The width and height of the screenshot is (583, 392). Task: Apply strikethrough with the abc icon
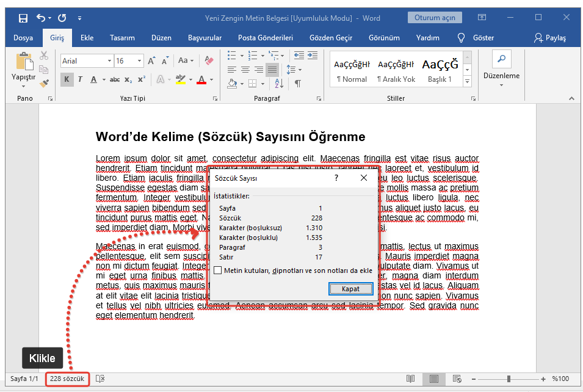114,79
